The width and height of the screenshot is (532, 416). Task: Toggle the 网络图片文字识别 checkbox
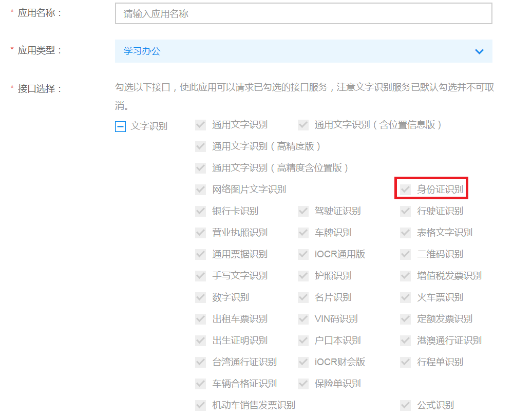[x=200, y=190]
